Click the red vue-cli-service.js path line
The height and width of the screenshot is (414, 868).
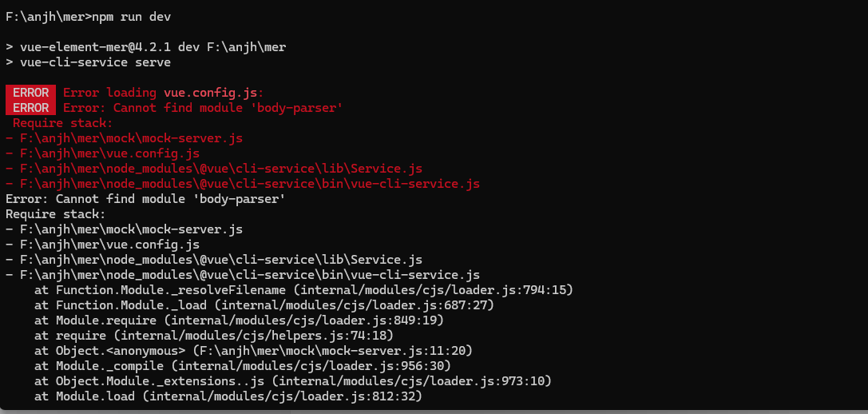[243, 184]
